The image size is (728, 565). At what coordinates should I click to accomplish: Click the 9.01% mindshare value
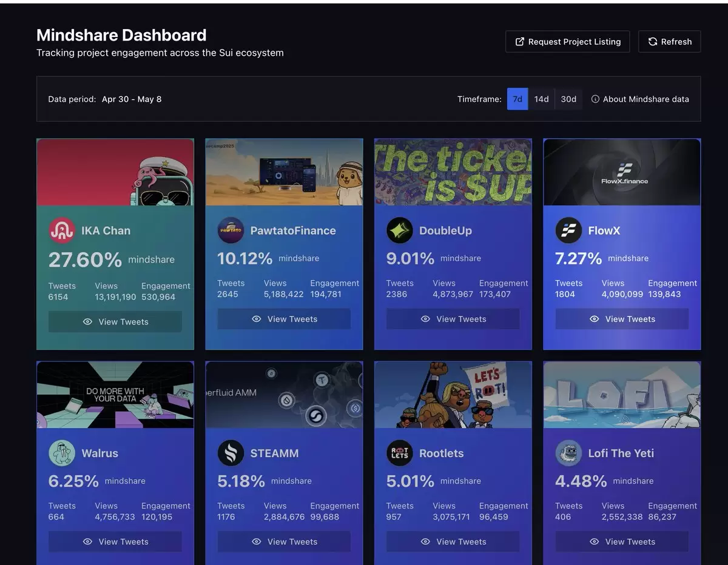click(x=410, y=258)
